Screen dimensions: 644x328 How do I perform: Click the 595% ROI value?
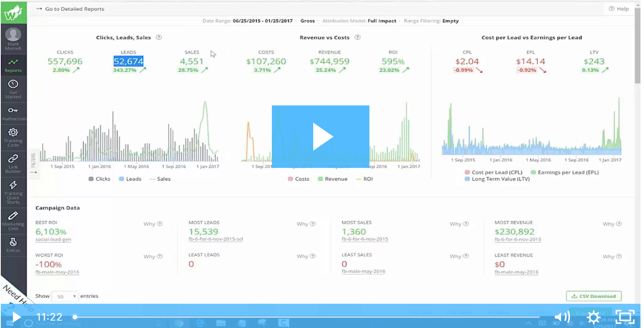click(393, 61)
